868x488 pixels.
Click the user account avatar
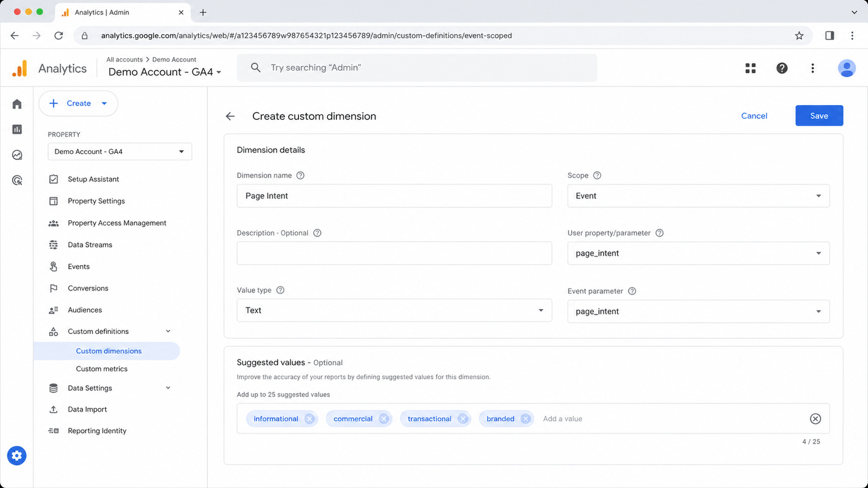tap(846, 68)
